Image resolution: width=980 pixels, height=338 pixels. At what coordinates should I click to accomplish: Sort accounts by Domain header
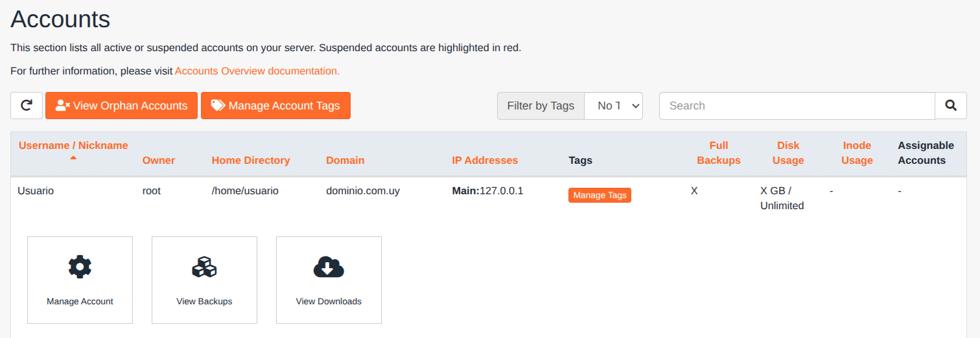[345, 161]
